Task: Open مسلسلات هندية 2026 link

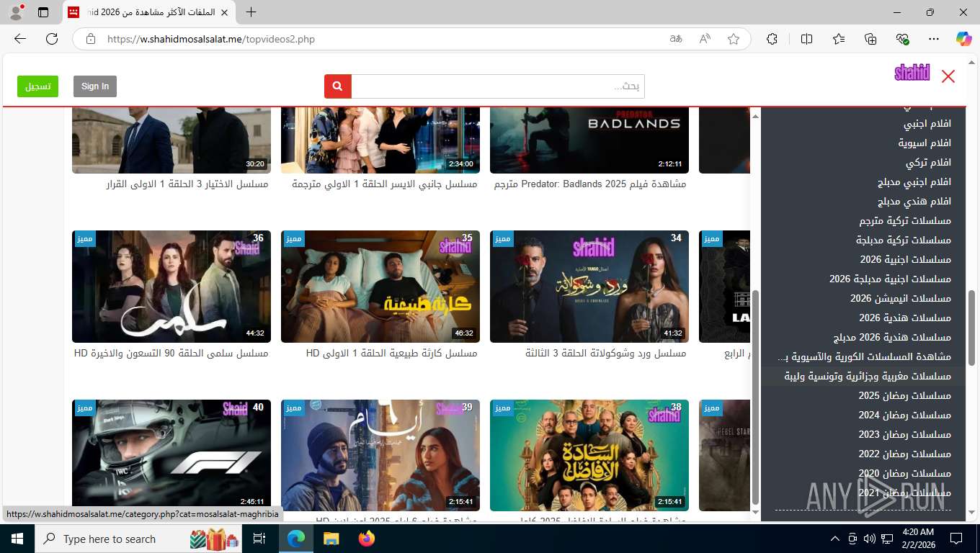Action: [x=905, y=318]
